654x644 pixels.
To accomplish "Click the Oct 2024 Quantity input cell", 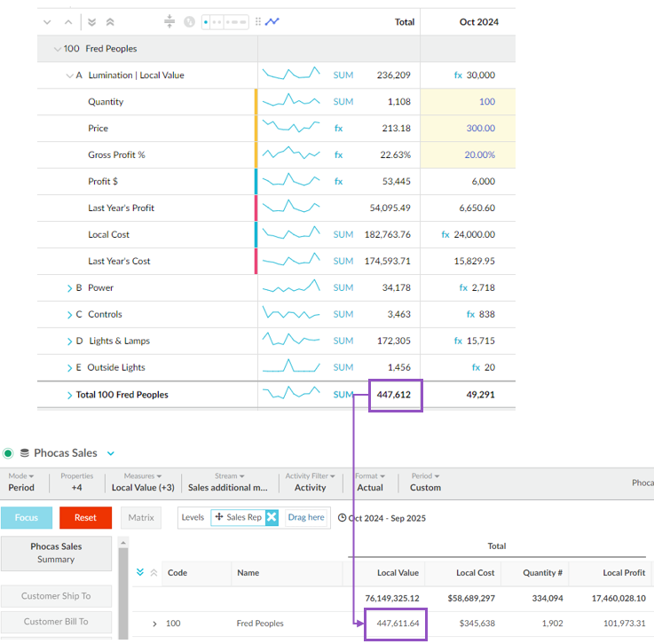I will (467, 102).
